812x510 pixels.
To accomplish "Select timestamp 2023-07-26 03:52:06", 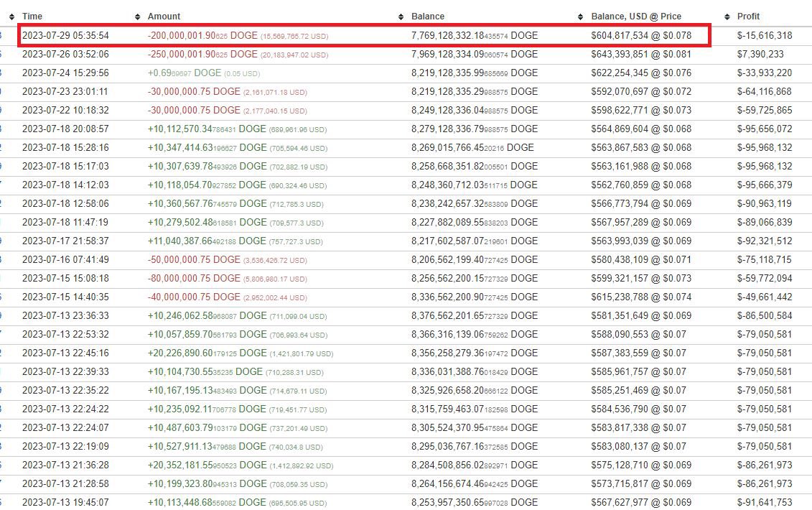I will click(x=66, y=55).
